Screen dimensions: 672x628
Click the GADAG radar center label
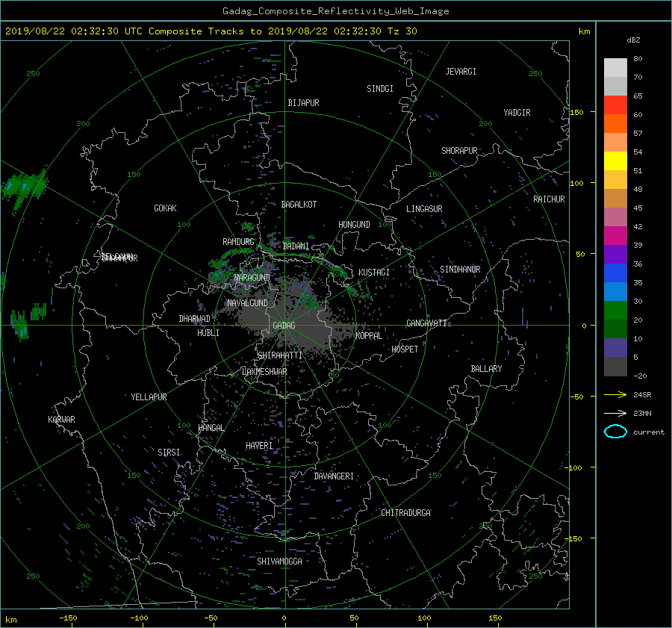pos(284,326)
